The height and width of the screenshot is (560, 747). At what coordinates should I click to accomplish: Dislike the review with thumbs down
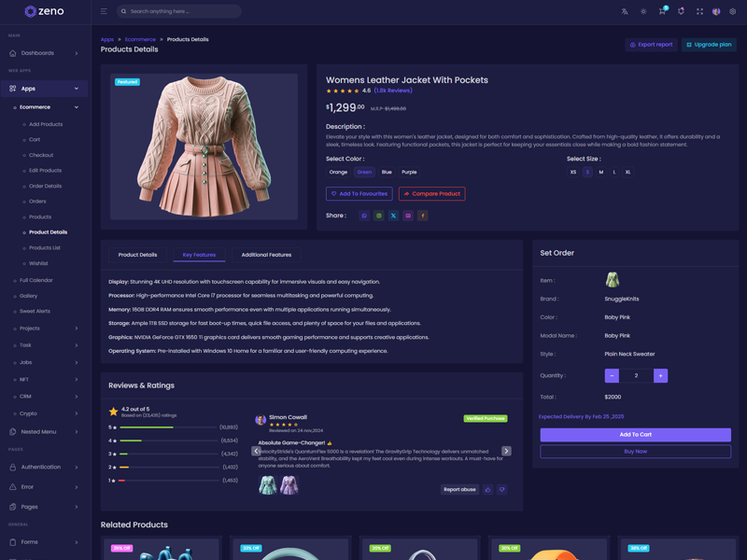[x=501, y=489]
